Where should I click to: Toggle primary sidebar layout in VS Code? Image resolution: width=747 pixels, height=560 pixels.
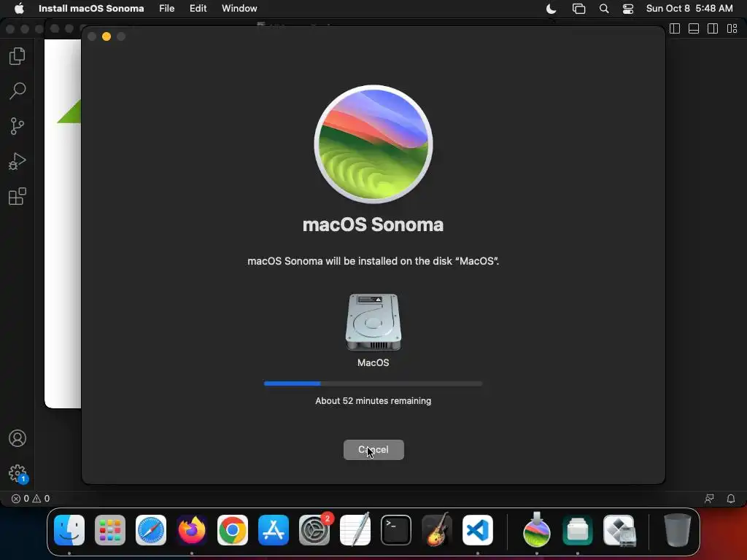[x=675, y=28]
